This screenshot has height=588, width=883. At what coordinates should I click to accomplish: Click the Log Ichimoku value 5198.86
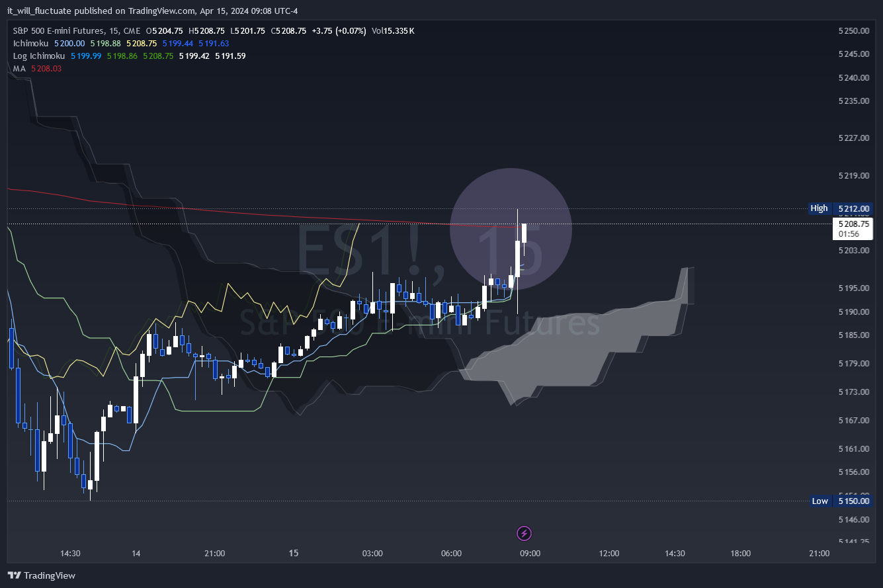tap(122, 56)
